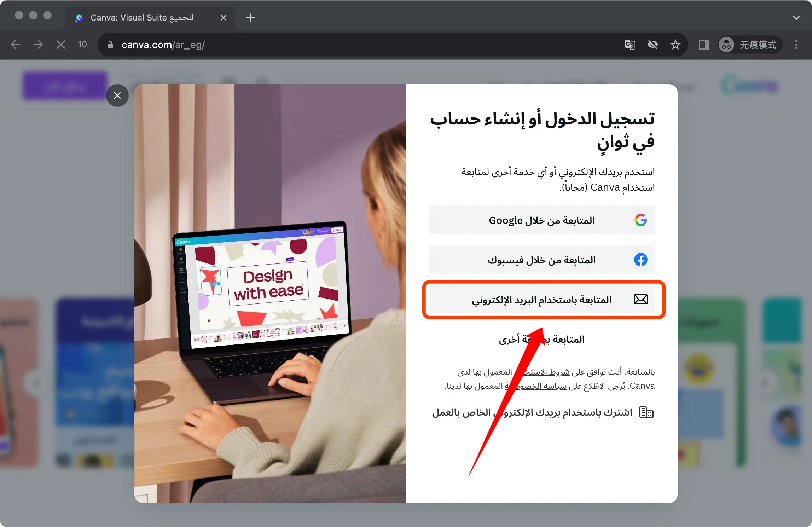Click the Google logo icon
This screenshot has width=812, height=527.
tap(640, 220)
